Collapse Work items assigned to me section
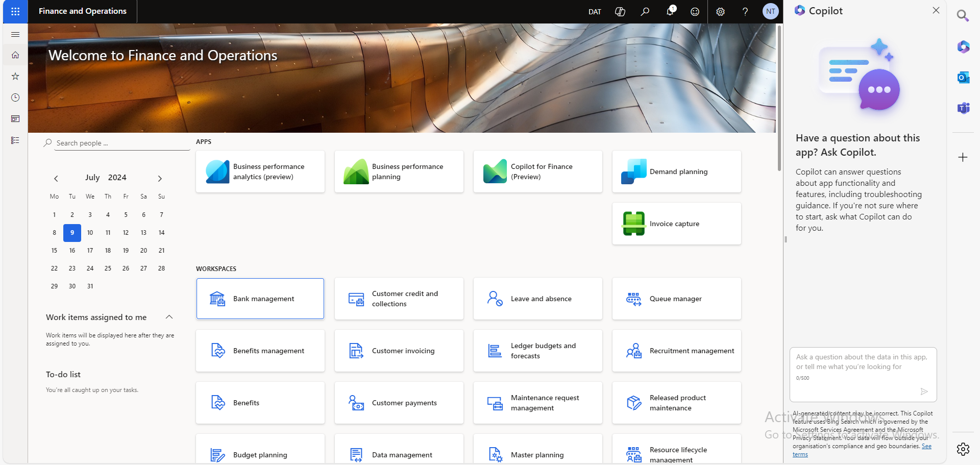 [169, 317]
